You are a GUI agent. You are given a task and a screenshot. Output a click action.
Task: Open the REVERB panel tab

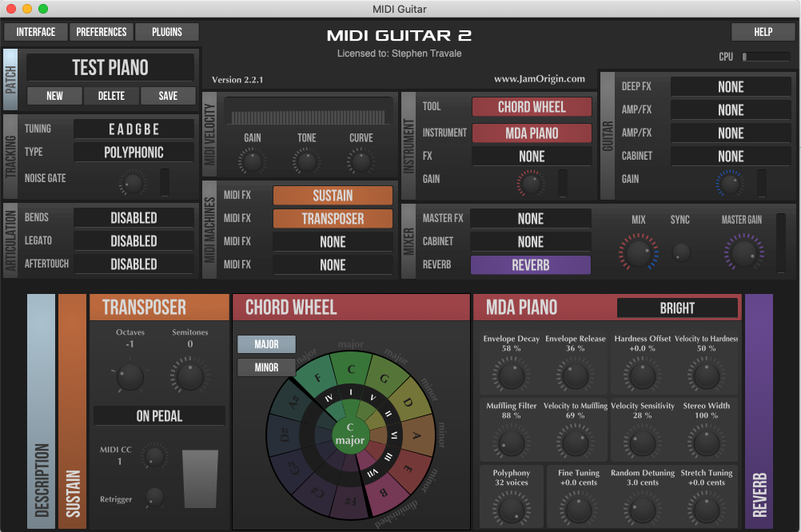point(759,411)
